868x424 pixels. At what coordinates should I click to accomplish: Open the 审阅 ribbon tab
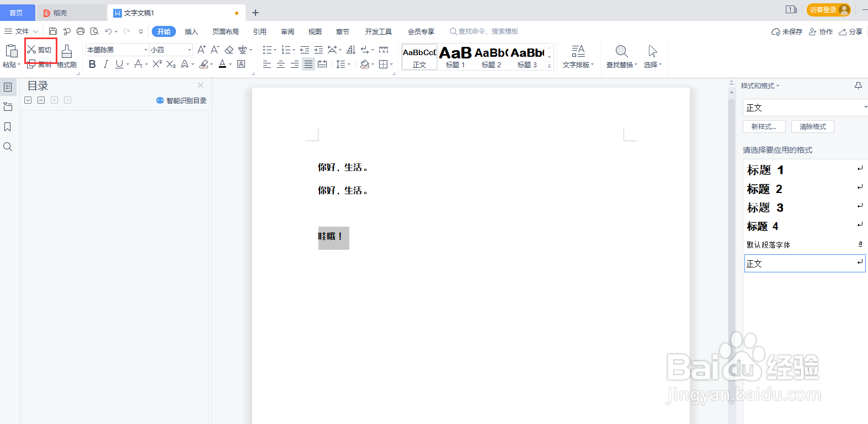pyautogui.click(x=287, y=31)
